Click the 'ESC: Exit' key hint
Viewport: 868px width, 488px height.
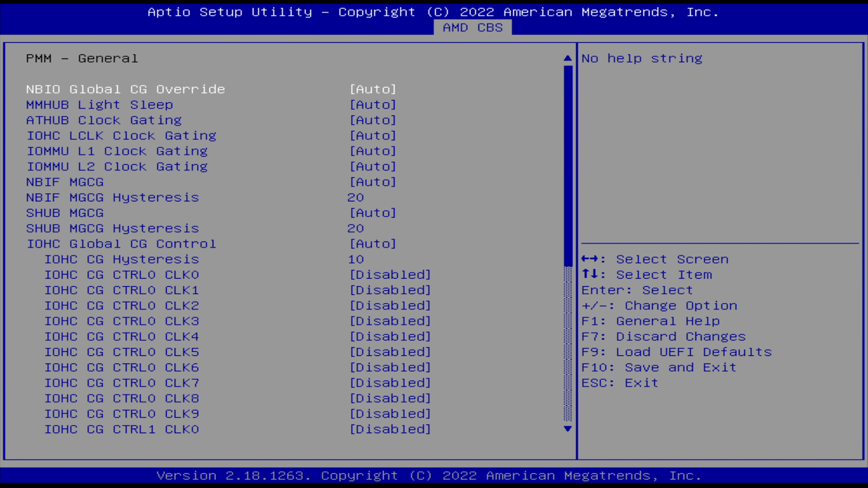pyautogui.click(x=620, y=383)
